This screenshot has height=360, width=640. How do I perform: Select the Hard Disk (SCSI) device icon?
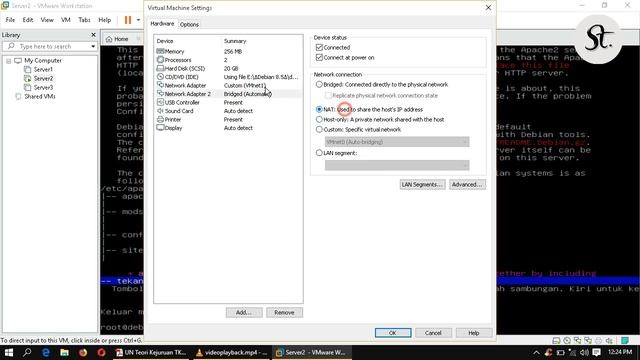[160, 68]
